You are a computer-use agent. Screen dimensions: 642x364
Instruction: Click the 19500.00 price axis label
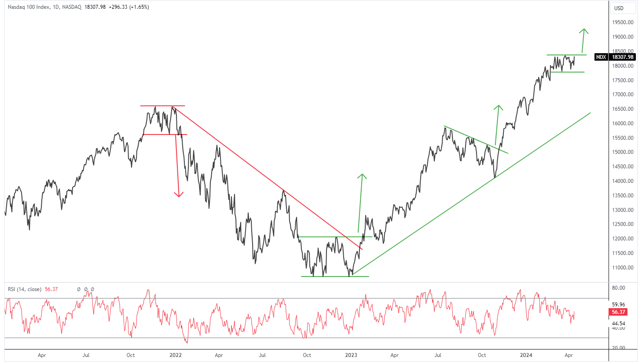623,22
